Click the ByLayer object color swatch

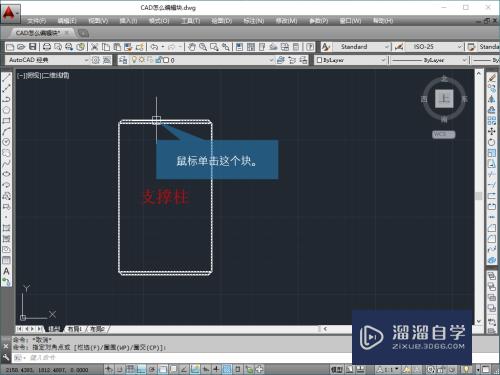319,60
